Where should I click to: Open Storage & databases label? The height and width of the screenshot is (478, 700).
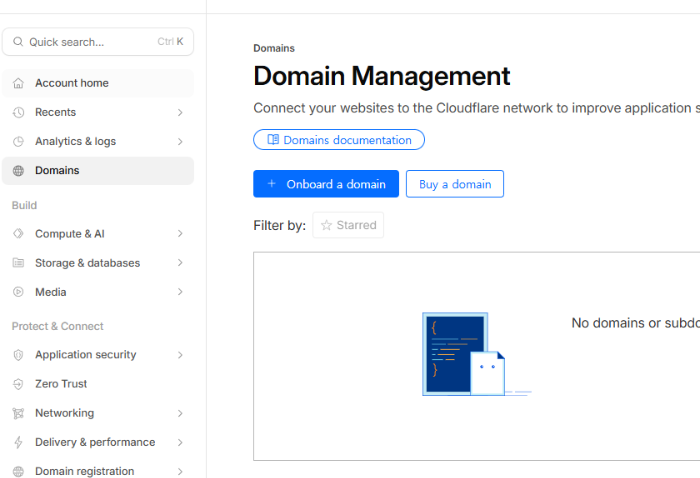(88, 263)
